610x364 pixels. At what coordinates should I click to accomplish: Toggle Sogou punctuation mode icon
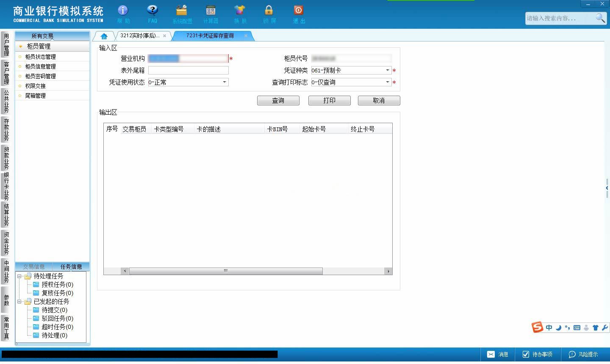pyautogui.click(x=568, y=328)
